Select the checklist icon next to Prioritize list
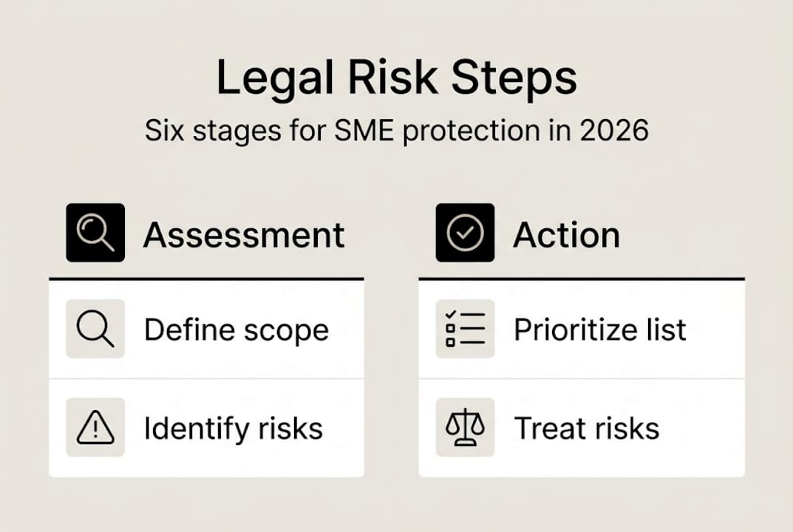 [465, 329]
